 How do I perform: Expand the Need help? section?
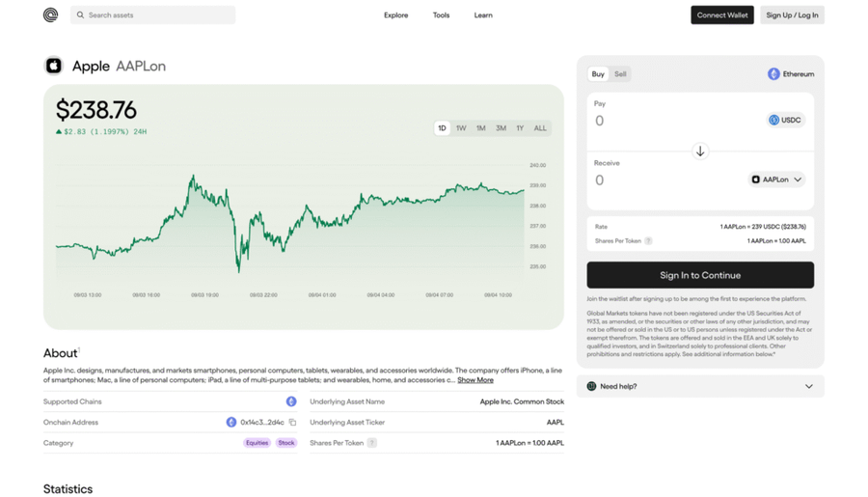pos(700,386)
